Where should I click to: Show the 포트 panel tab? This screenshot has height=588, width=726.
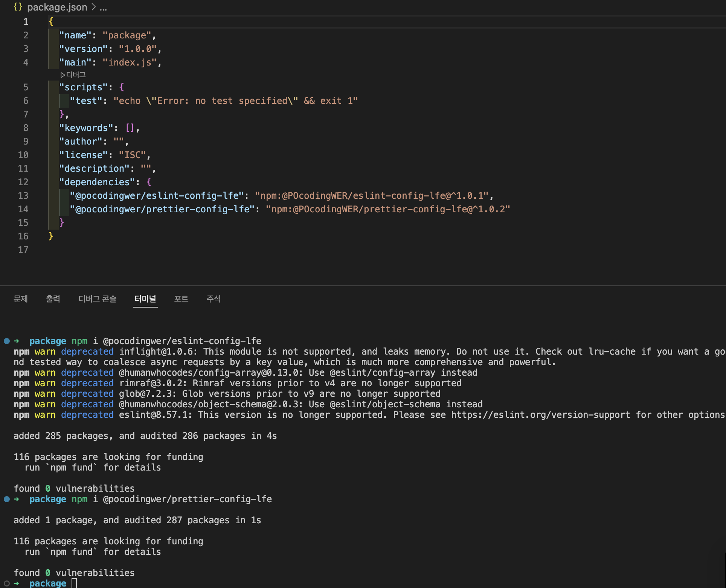(181, 299)
